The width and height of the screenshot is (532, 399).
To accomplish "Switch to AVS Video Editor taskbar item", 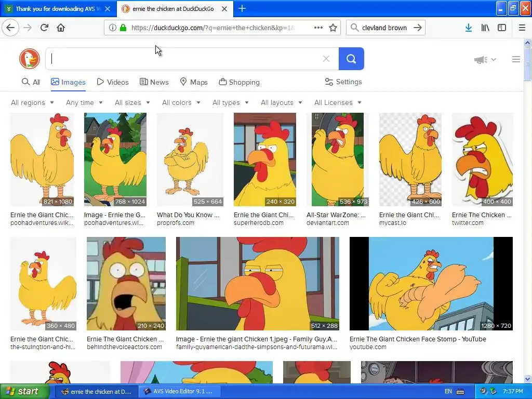I will pyautogui.click(x=180, y=392).
